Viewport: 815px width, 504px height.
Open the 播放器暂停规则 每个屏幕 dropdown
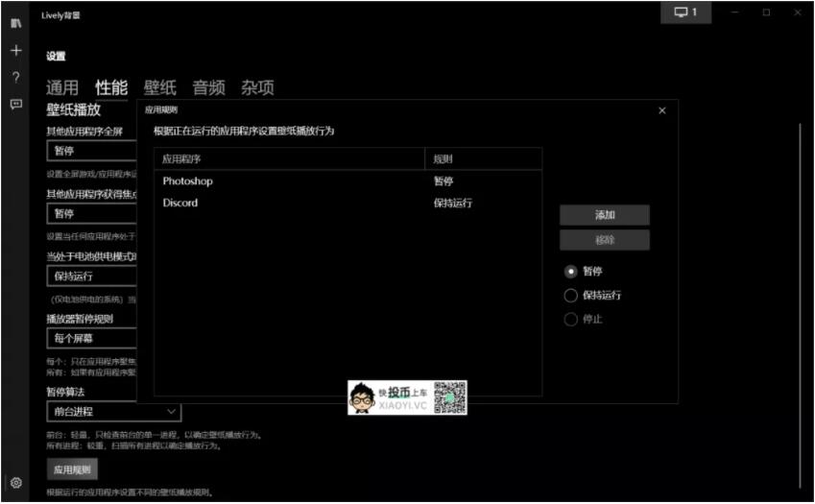91,339
